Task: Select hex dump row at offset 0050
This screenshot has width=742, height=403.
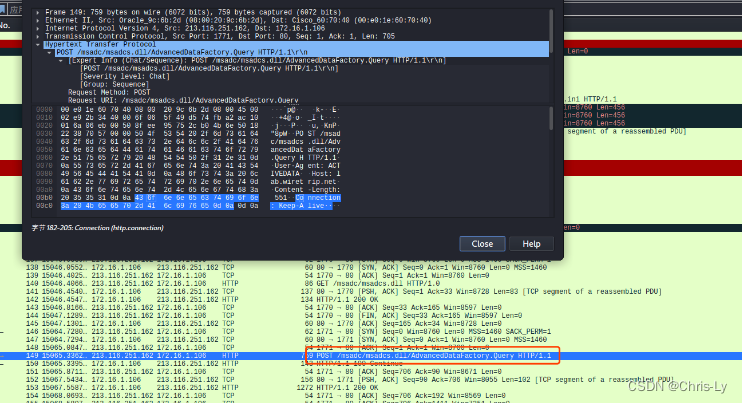Action: point(187,150)
